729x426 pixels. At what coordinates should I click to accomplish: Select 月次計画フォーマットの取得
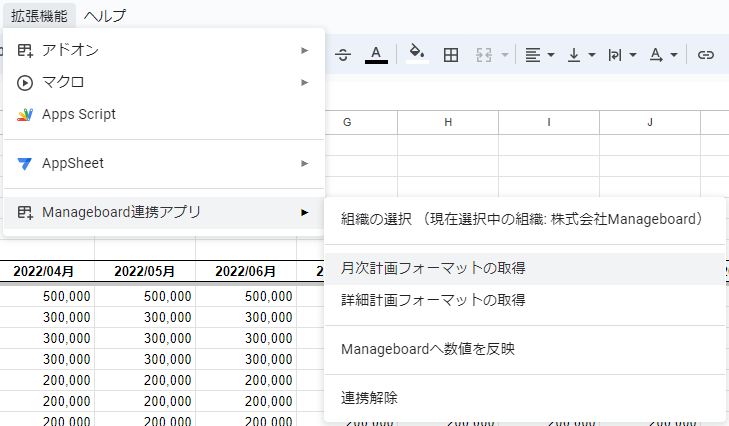(524, 269)
